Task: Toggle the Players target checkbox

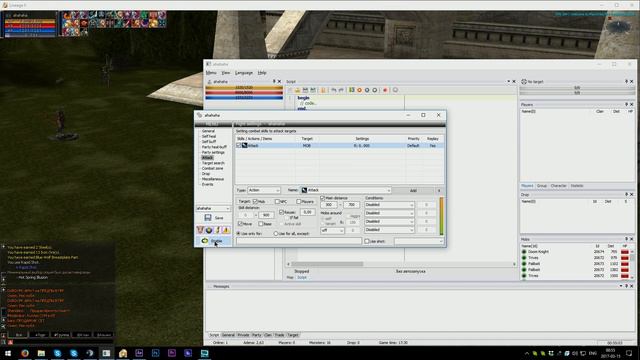Action: 298,201
